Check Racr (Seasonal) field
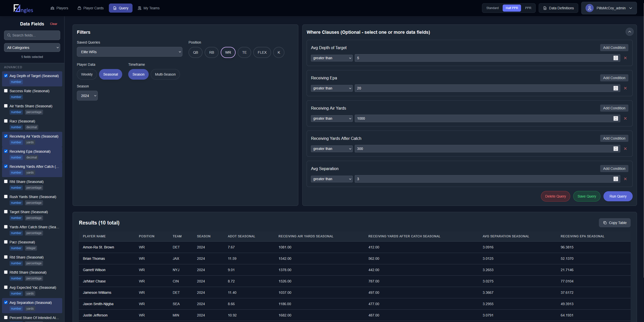 click(6, 121)
